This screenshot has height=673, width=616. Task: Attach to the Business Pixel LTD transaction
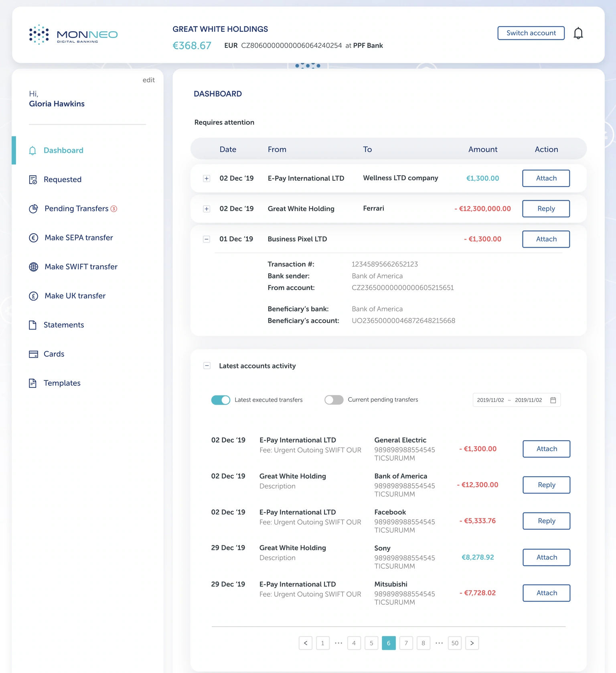click(546, 239)
